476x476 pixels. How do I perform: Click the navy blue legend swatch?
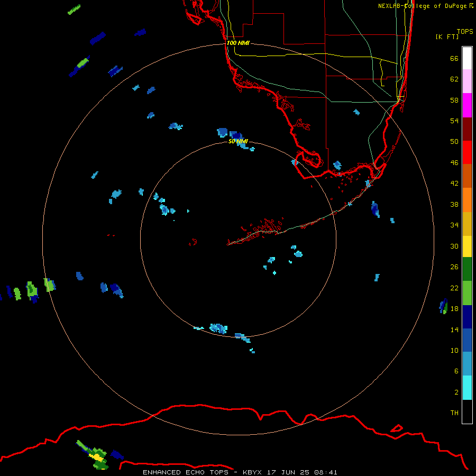(467, 317)
